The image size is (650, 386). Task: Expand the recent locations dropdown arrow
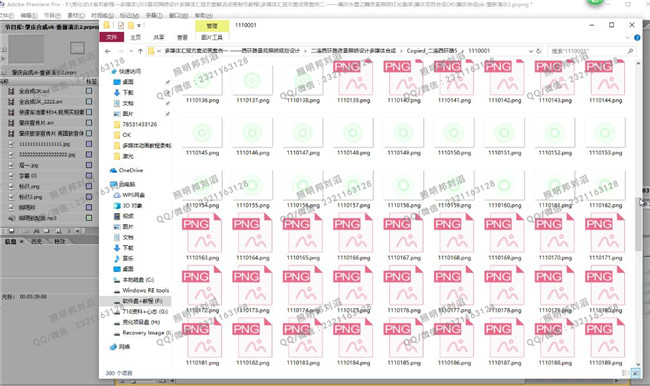coord(131,51)
